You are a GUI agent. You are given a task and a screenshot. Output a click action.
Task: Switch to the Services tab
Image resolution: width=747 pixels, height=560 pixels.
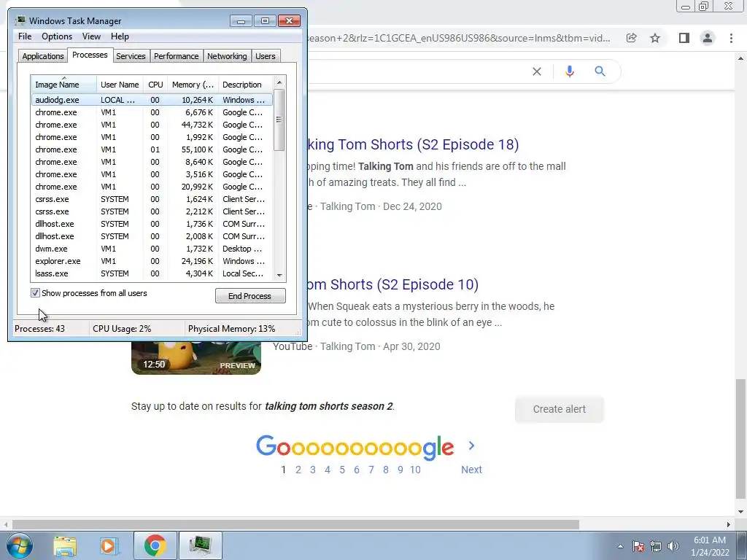click(131, 56)
